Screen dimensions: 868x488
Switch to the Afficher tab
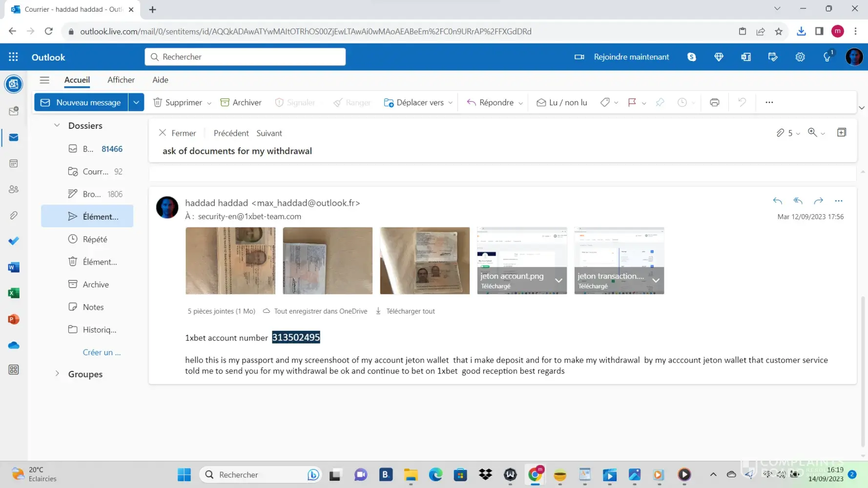point(121,80)
